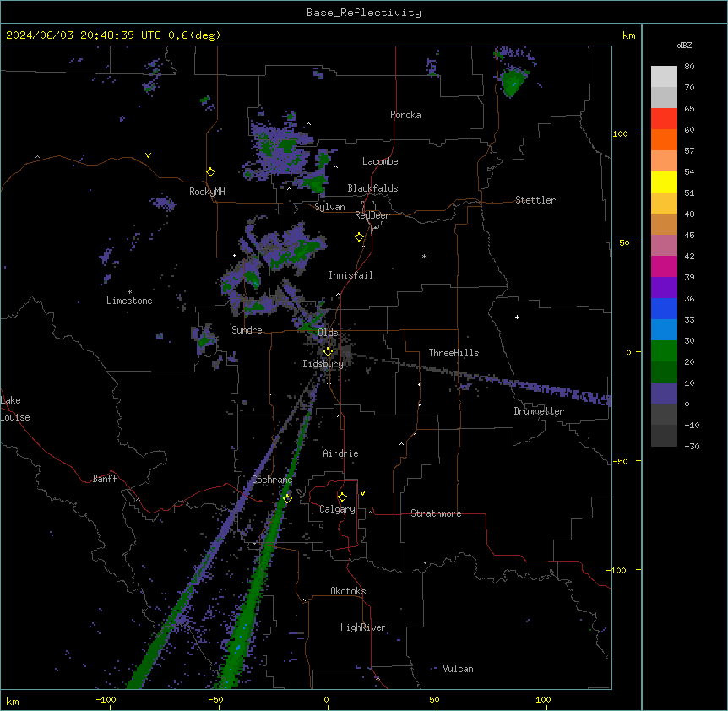Click the Airdrie city label
Viewport: 728px width, 711px height.
[341, 453]
